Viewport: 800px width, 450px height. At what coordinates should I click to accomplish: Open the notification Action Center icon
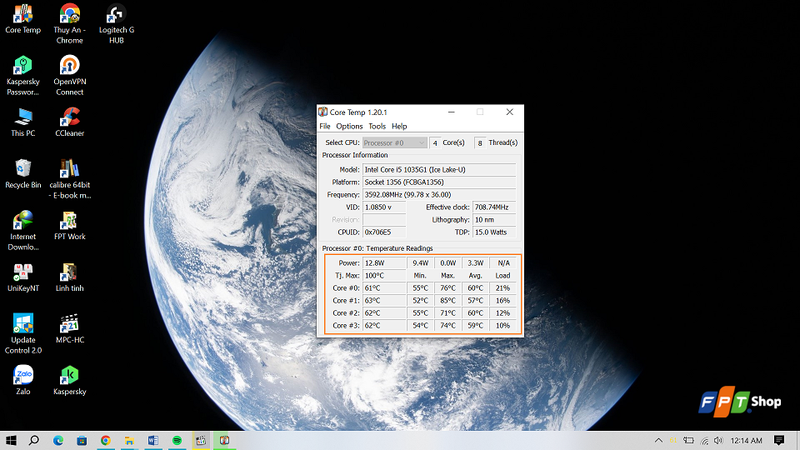(779, 440)
